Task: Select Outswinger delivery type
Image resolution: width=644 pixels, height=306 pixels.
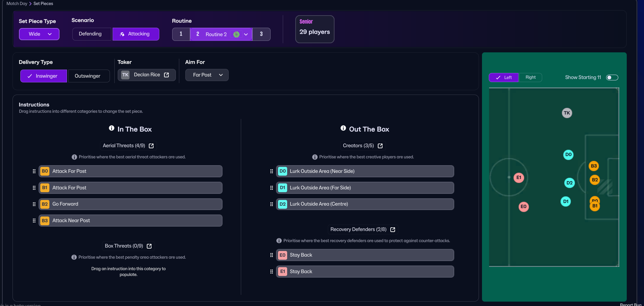Action: tap(88, 76)
